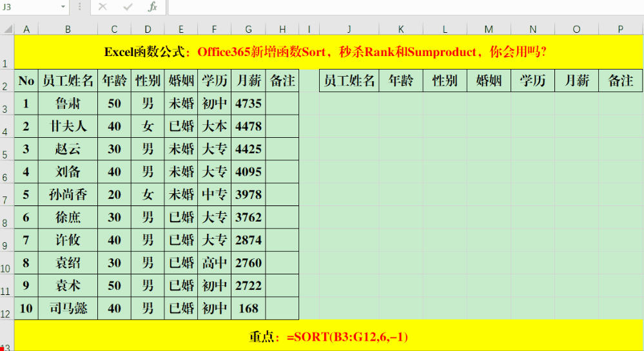Click right table '学历' header in column N
Screen dimensions: 644x351
click(x=532, y=81)
